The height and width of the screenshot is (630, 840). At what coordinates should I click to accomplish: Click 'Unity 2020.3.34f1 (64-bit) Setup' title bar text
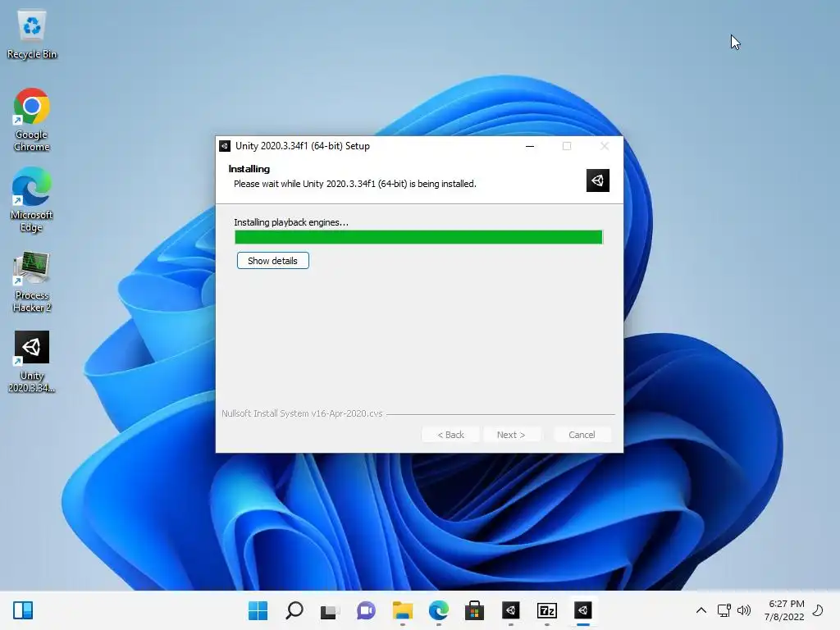tap(303, 146)
